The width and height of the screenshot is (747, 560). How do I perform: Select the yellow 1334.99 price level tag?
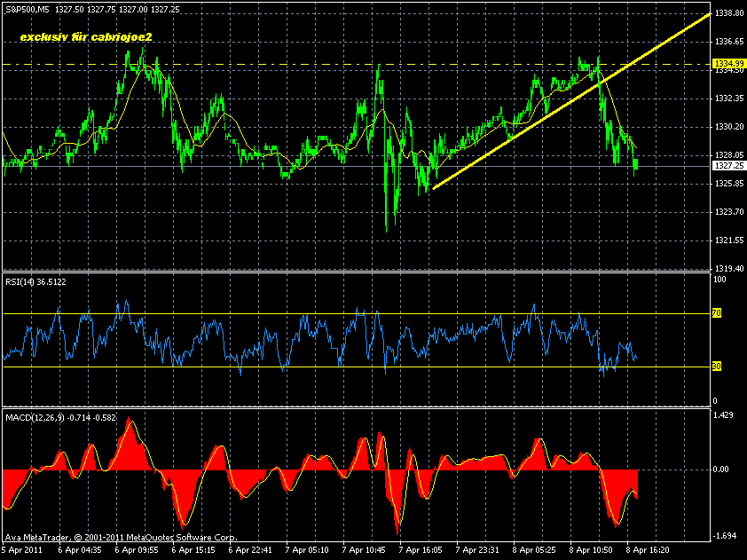728,63
